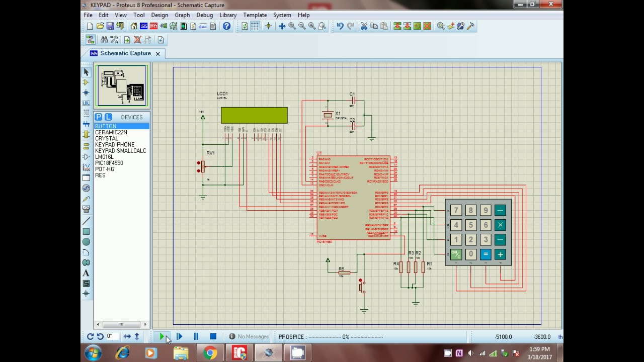The image size is (644, 362).
Task: Toggle the grid display
Action: (255, 26)
